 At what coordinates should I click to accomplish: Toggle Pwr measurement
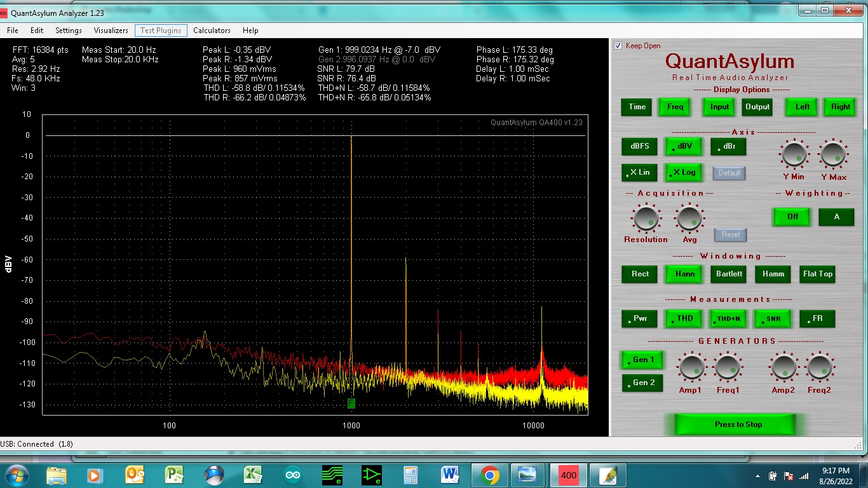[x=640, y=318]
